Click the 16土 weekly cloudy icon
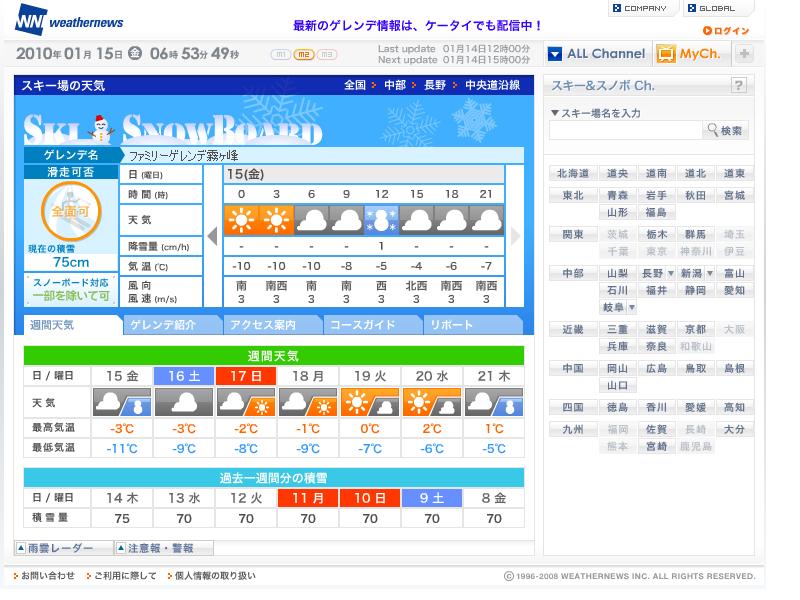 (184, 403)
